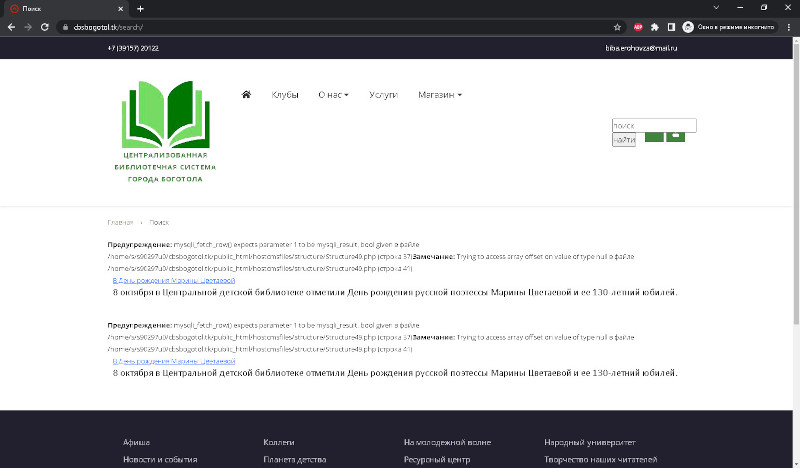Expand the Магазин dropdown menu
The width and height of the screenshot is (800, 468).
440,95
